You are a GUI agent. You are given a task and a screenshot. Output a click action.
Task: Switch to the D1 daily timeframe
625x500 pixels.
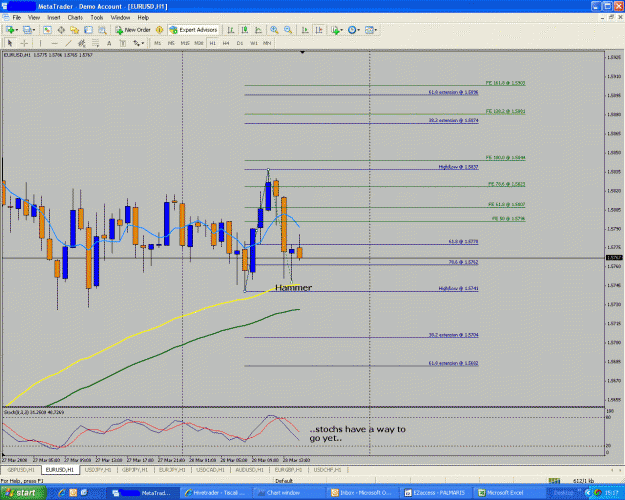pos(240,43)
